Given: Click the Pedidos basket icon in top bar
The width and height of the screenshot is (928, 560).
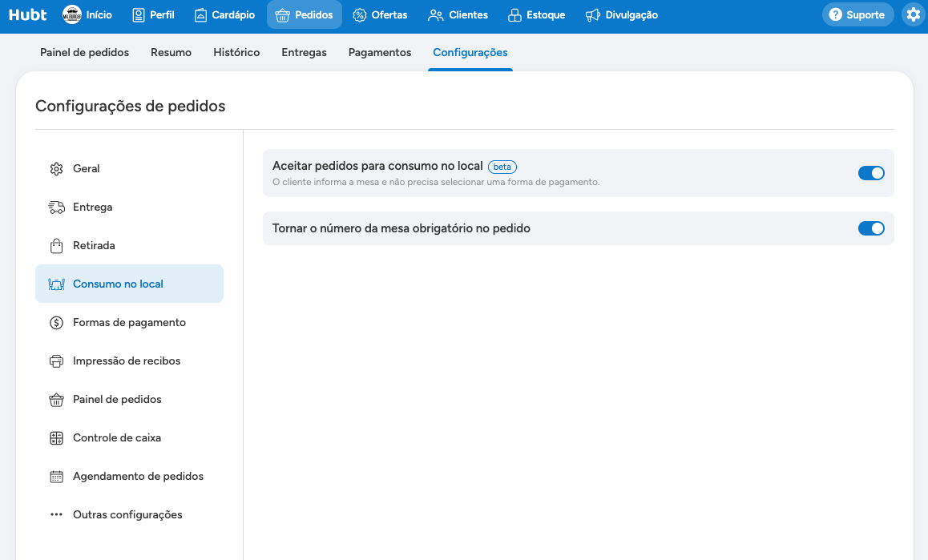Looking at the screenshot, I should point(282,15).
